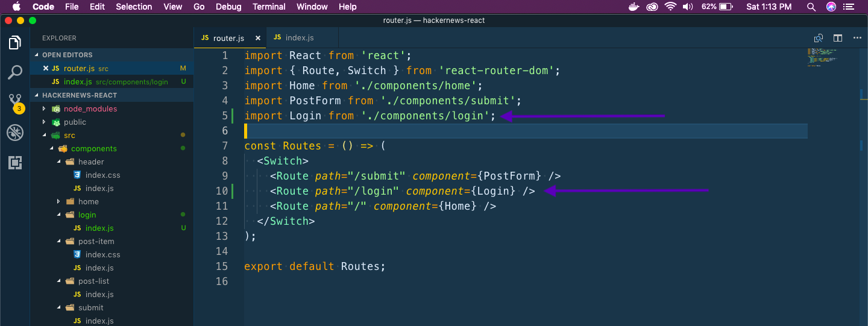Click the 'react-router-dom' import string
Image resolution: width=868 pixels, height=326 pixels.
497,71
